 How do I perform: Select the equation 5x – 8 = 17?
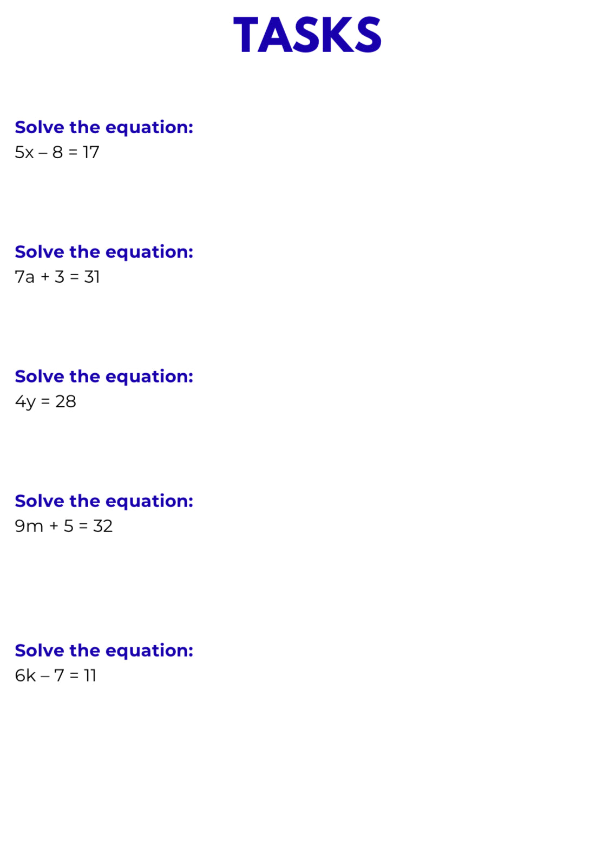(x=57, y=152)
